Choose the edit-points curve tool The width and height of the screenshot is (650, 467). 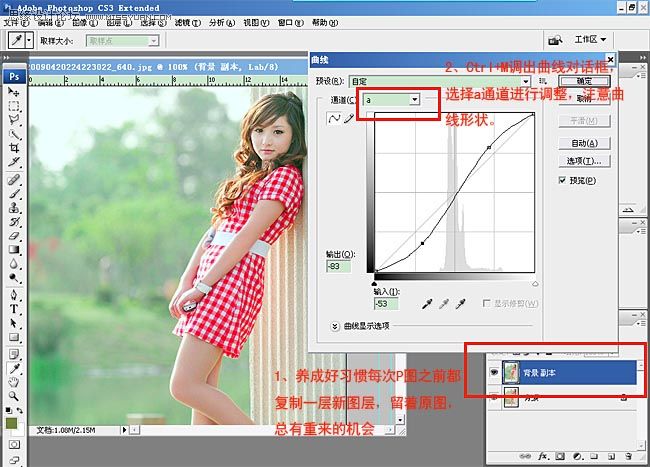[x=334, y=119]
